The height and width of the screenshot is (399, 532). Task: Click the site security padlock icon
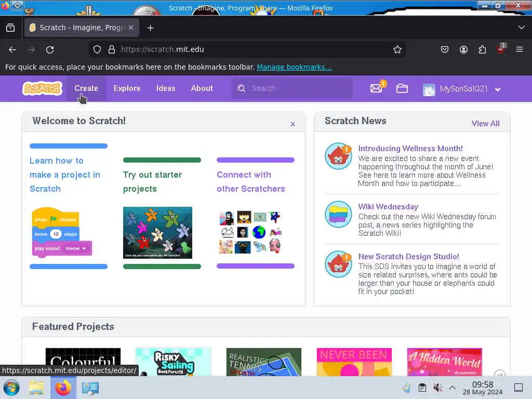(112, 49)
